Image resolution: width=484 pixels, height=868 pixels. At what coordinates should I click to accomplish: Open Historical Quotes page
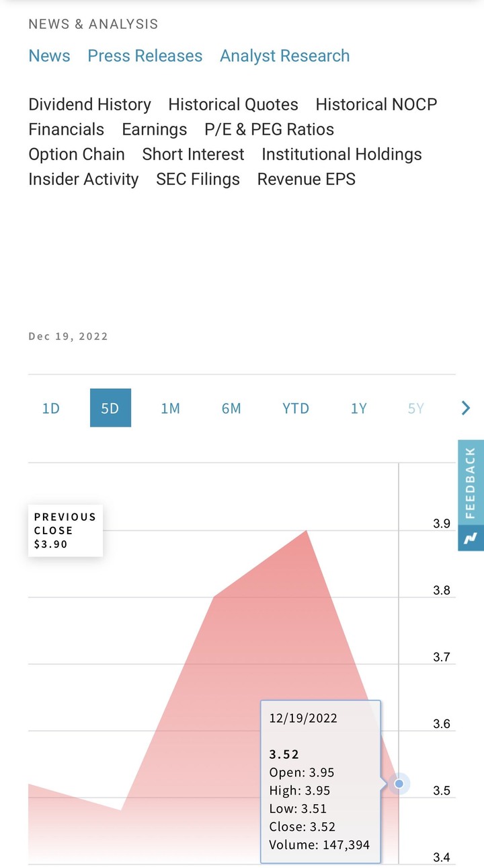[x=233, y=104]
